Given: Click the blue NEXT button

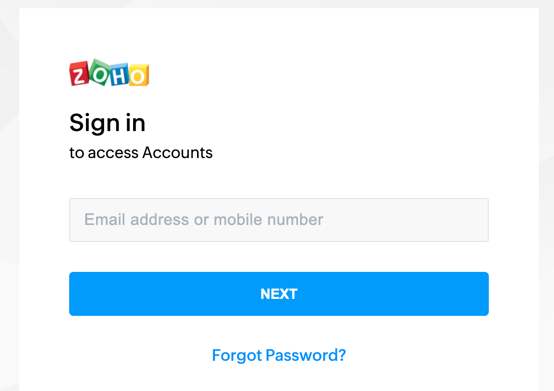Looking at the screenshot, I should coord(279,294).
